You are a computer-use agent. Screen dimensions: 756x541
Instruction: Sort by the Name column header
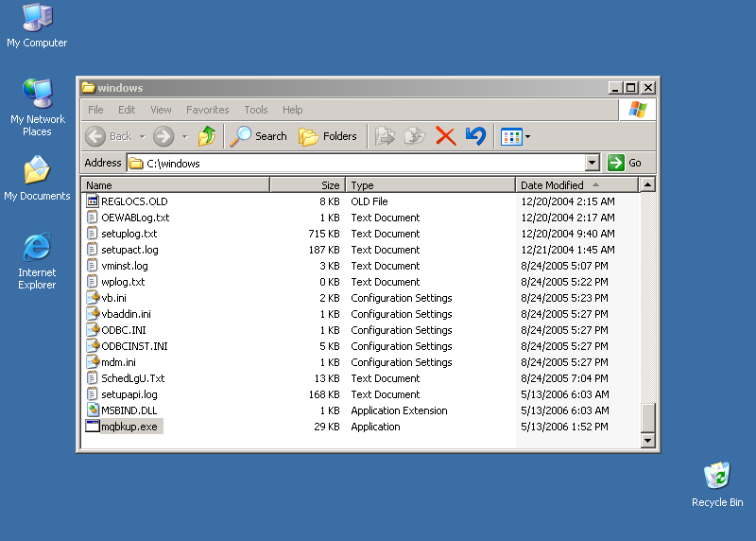[x=176, y=184]
